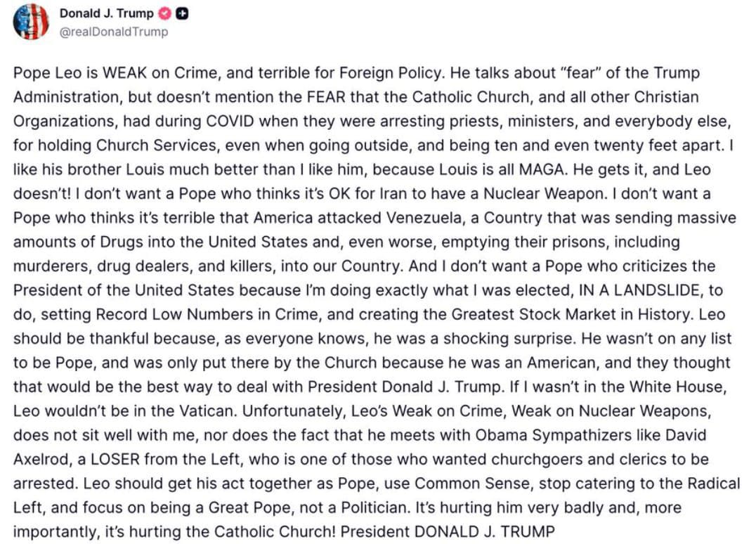
Task: Click the @realDonaldTrump handle
Action: tap(114, 32)
